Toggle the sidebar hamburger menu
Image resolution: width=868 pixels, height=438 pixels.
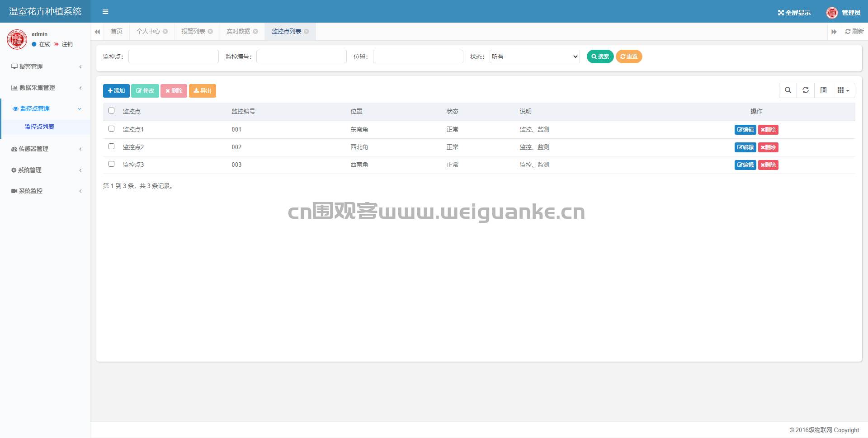click(x=105, y=12)
